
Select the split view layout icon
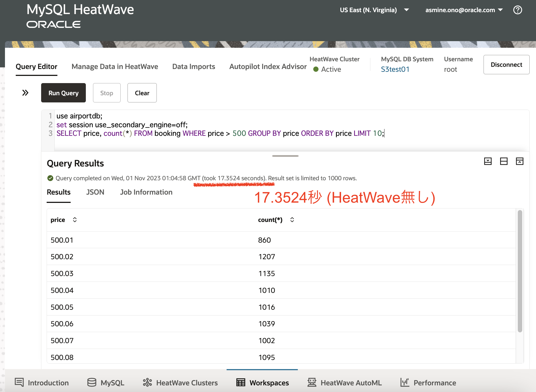[504, 161]
